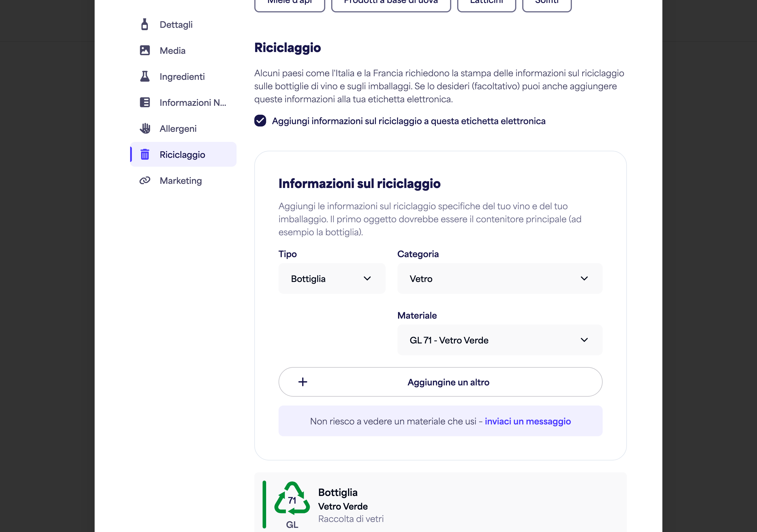Click the GL label under recycling symbol

pos(292,524)
